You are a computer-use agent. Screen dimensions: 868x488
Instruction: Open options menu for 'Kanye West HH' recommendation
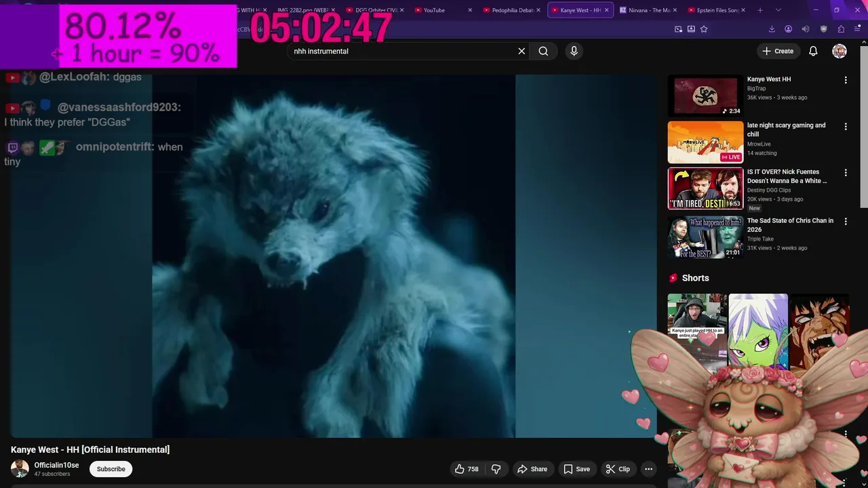pyautogui.click(x=846, y=80)
